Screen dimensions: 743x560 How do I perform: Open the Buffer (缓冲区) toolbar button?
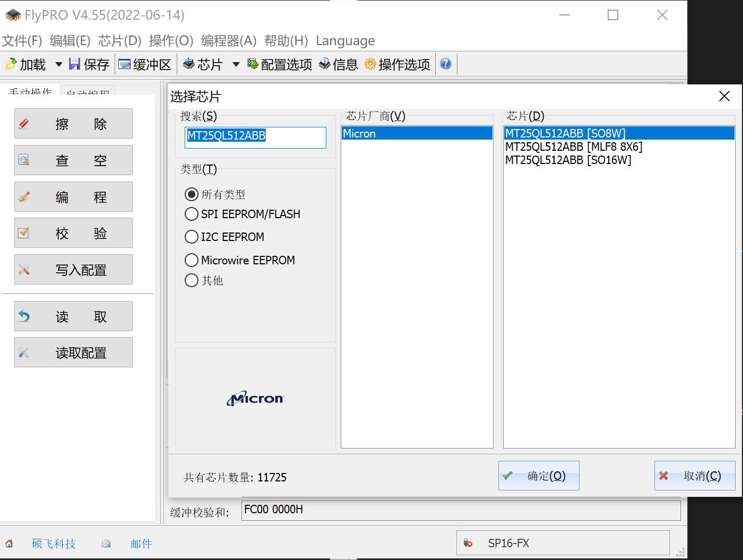tap(144, 64)
